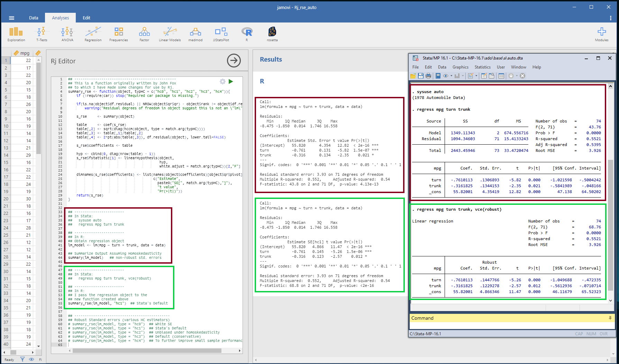Expand the down-arrow circle dropdown in Stata
Viewport: 619px width, 364px height.
[x=517, y=76]
